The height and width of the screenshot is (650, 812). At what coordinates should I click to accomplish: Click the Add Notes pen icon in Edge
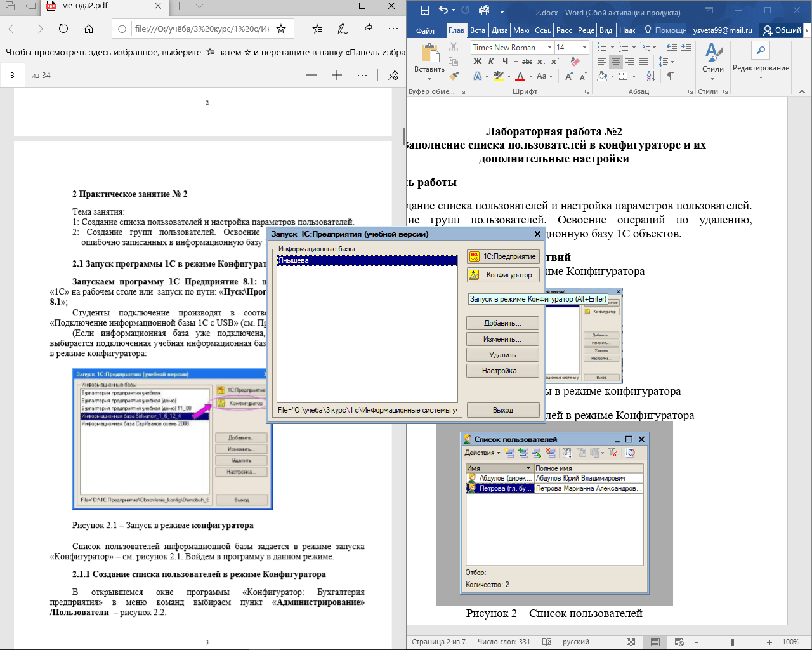[343, 29]
